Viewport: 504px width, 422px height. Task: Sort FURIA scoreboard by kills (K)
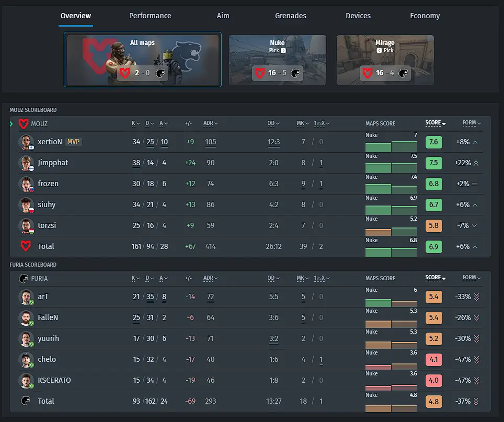pos(135,278)
